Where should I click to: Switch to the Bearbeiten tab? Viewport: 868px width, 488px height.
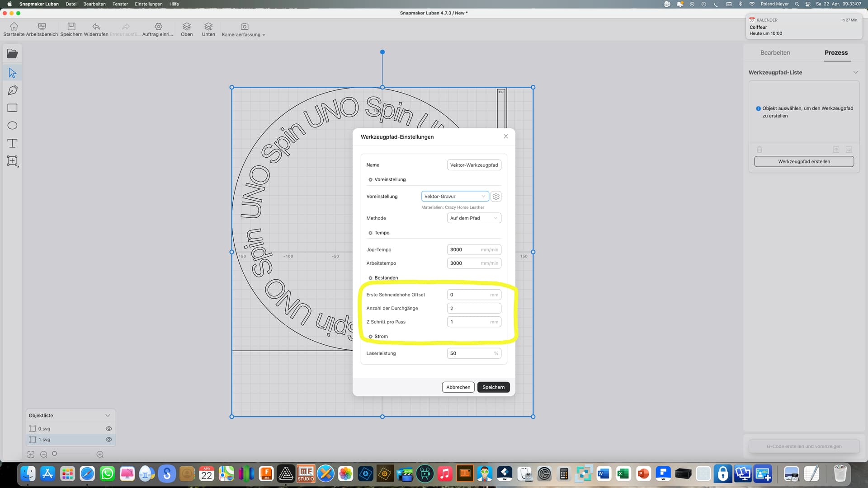[775, 53]
